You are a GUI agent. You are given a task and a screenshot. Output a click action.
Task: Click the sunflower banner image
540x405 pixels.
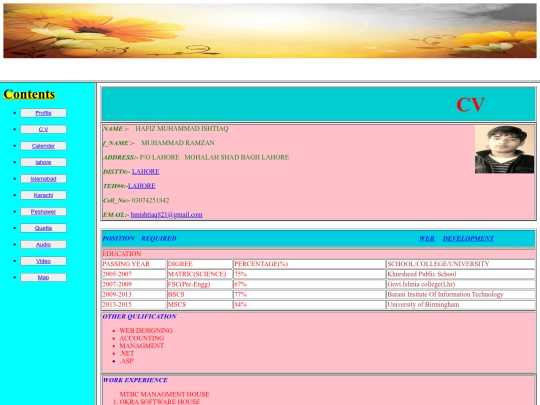(270, 31)
